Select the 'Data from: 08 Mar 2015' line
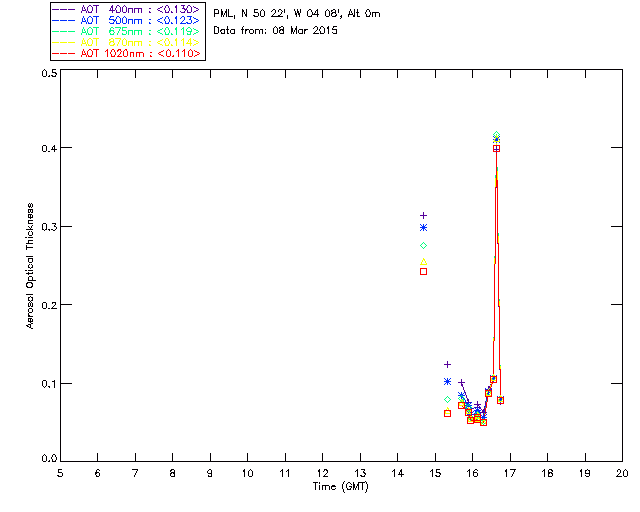Screen dimensions: 640x512 pos(276,31)
